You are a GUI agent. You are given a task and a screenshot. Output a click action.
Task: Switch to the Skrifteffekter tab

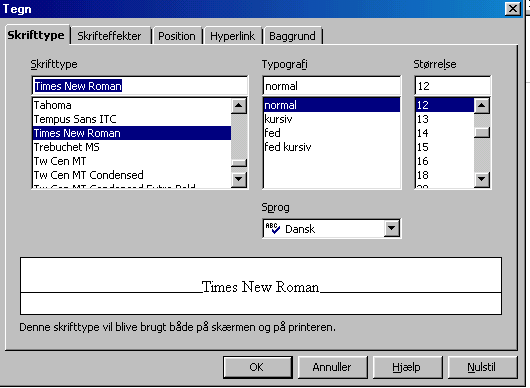[110, 36]
